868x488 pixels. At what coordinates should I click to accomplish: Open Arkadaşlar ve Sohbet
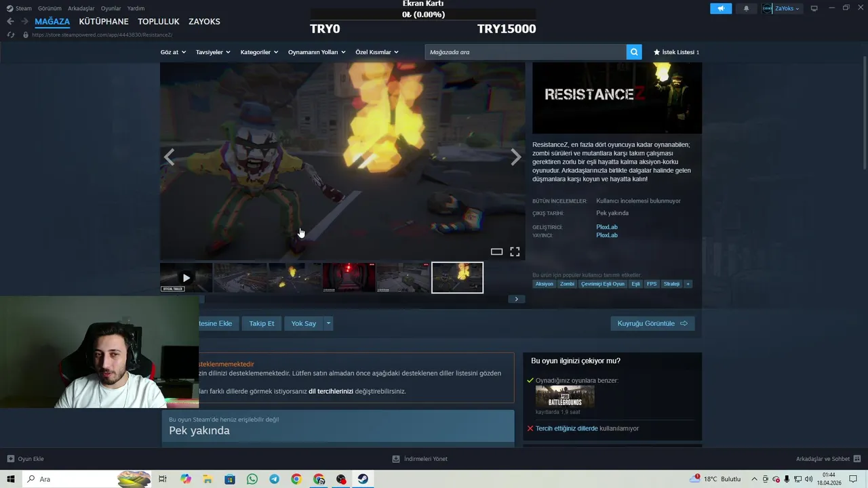(827, 459)
